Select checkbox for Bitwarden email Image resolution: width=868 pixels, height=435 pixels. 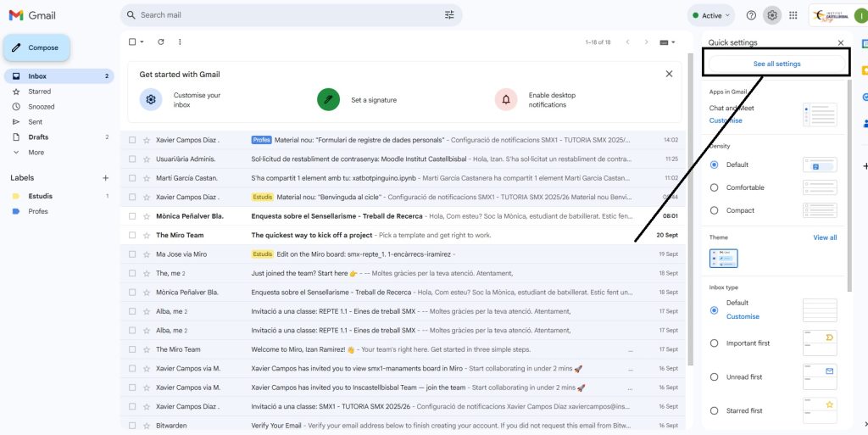[132, 426]
